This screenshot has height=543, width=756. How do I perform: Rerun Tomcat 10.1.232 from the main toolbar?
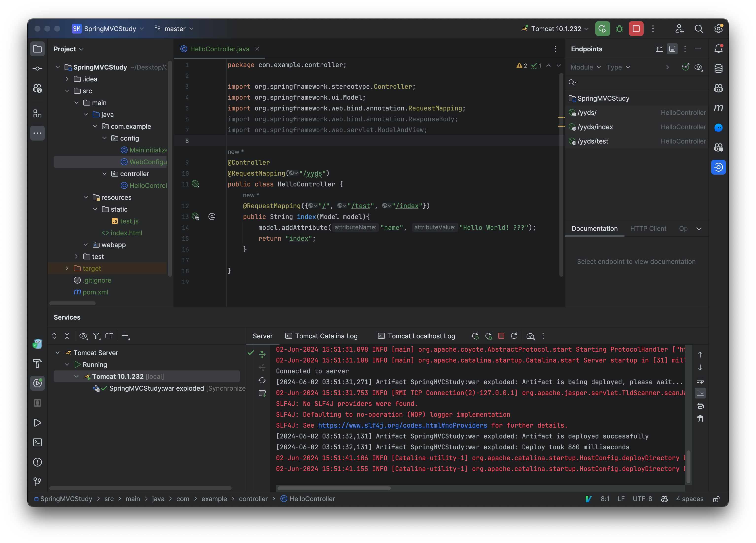tap(602, 29)
